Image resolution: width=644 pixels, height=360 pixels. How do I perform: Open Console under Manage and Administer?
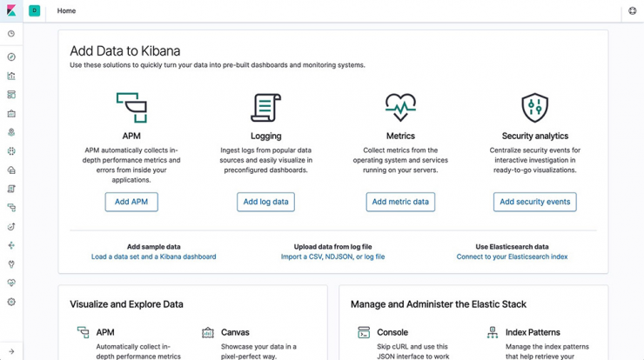392,332
